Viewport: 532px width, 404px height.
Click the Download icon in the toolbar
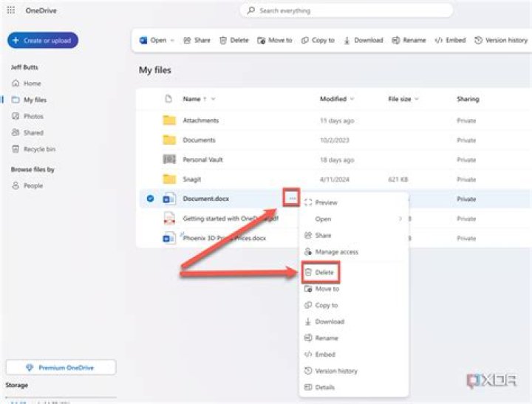click(347, 41)
